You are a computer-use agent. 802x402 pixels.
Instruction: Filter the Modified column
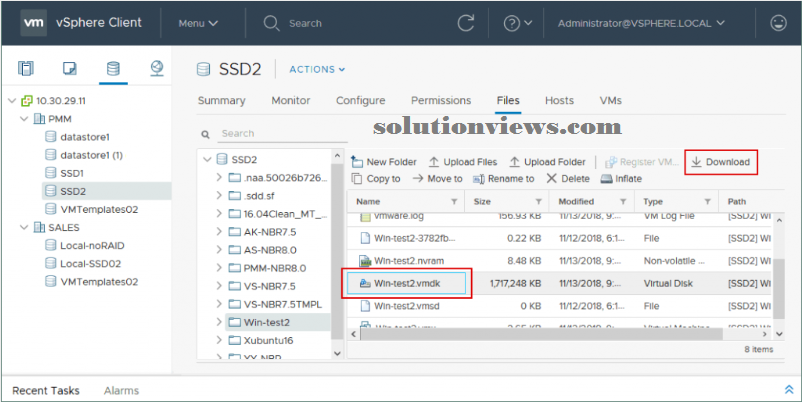(x=623, y=202)
